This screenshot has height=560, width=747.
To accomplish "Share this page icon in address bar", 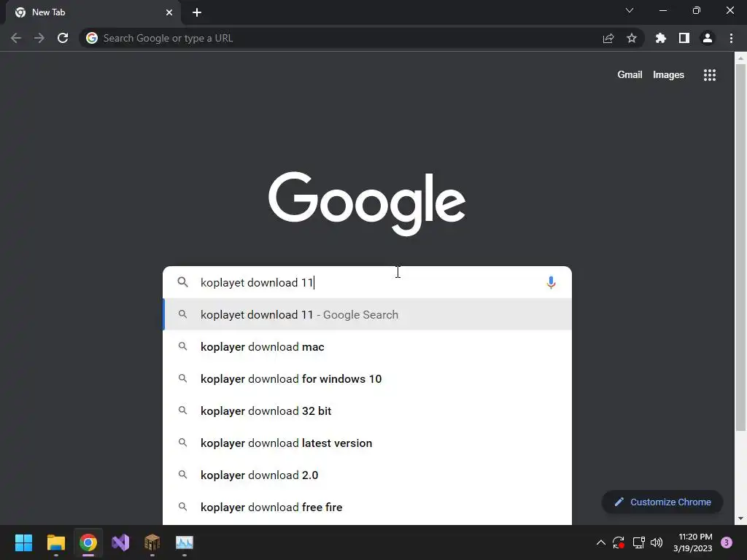I will click(x=608, y=39).
